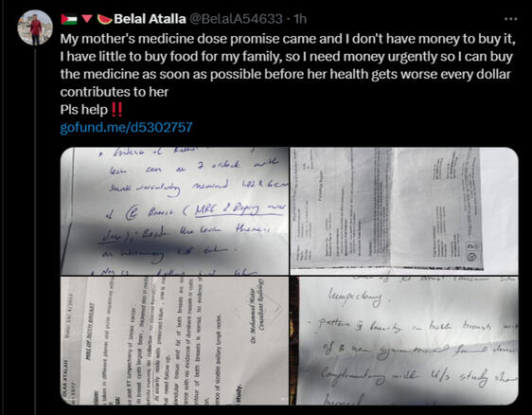Open the post via 1h timestamp
The image size is (532, 415).
coord(300,19)
